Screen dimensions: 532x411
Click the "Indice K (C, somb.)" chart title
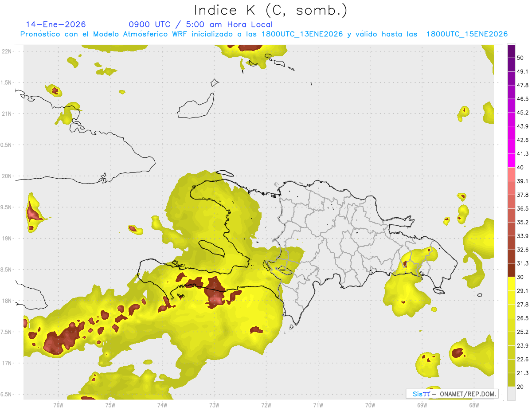(x=271, y=10)
